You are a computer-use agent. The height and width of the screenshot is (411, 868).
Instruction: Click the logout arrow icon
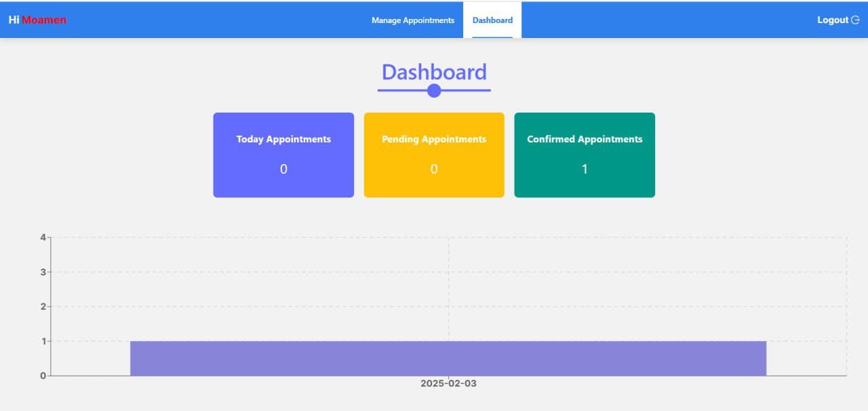coord(855,20)
